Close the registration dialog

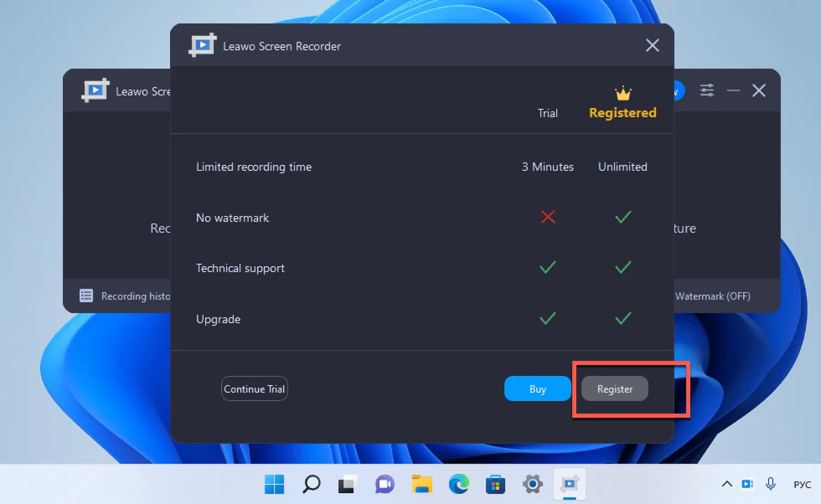click(652, 45)
